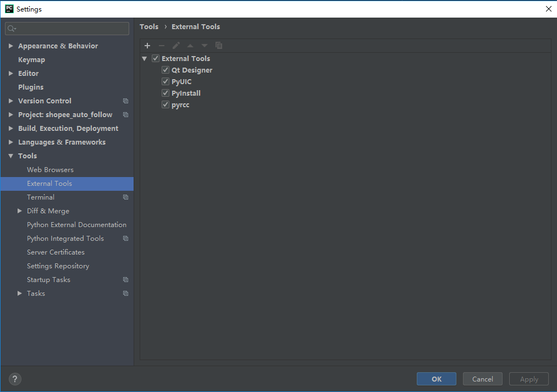Uncheck the pyrcc checkbox
This screenshot has width=557, height=392.
point(165,105)
